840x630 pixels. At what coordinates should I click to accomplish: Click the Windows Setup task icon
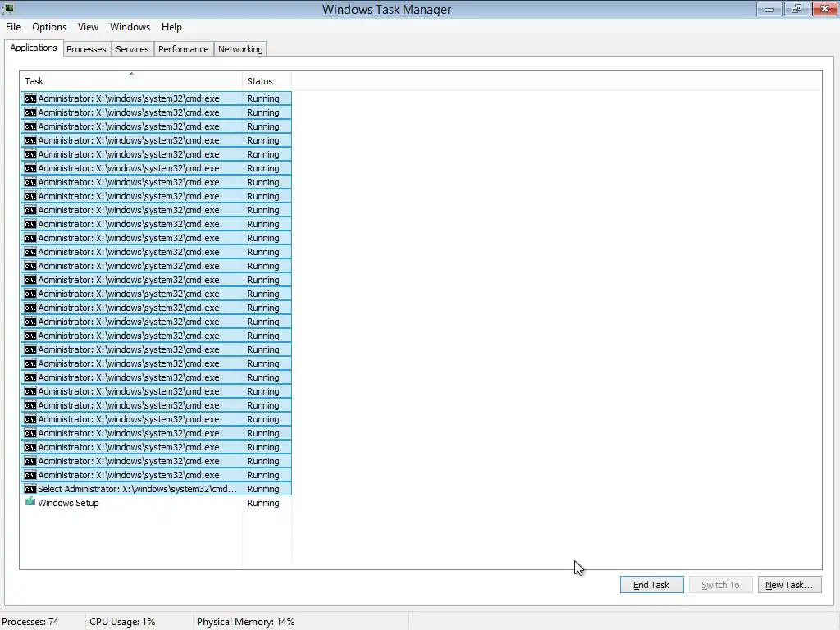coord(30,502)
